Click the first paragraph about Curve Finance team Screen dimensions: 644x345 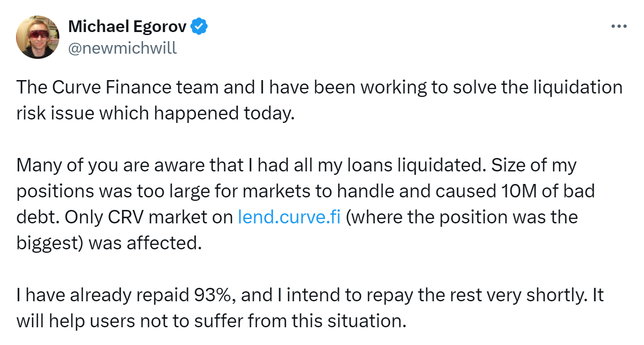click(x=319, y=100)
